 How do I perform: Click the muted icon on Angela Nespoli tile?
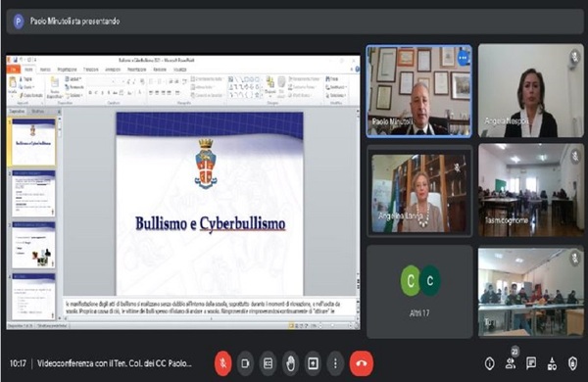[574, 57]
